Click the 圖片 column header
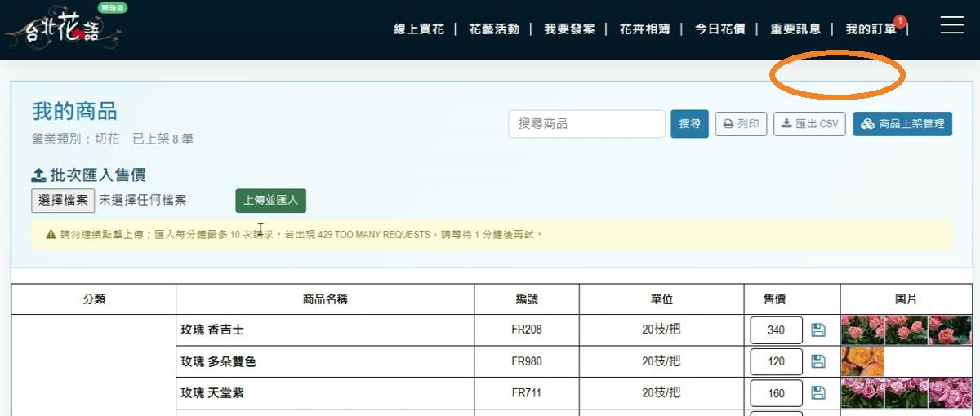980x416 pixels. coord(906,299)
